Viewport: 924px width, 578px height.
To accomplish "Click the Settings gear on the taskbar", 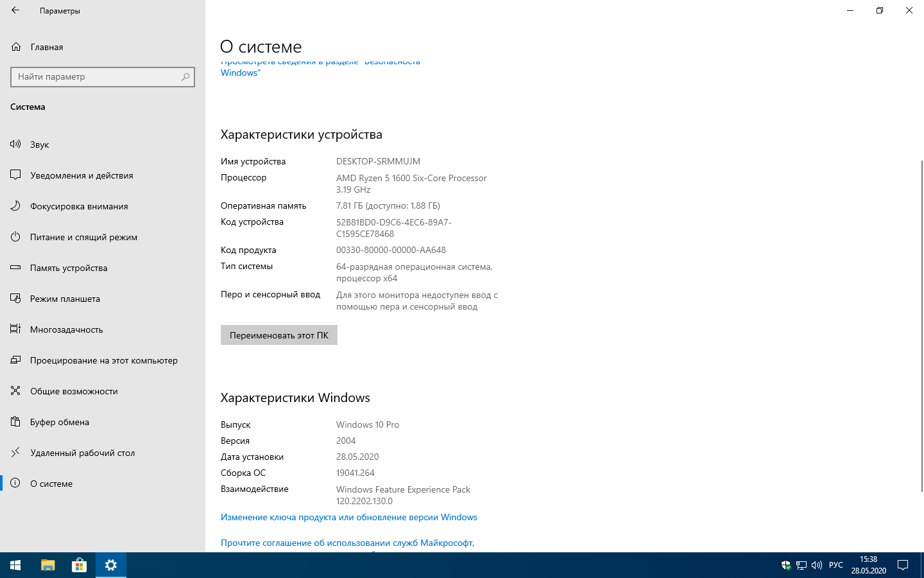I will click(x=111, y=565).
